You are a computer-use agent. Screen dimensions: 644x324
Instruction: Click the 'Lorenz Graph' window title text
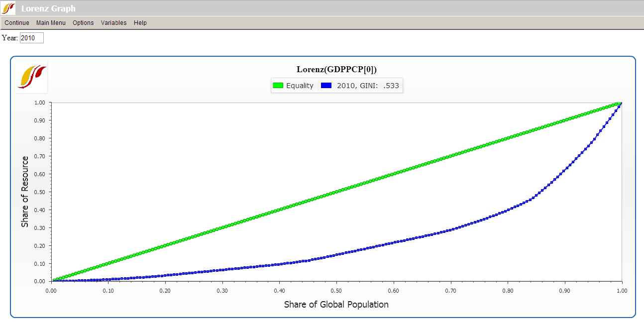pyautogui.click(x=48, y=8)
